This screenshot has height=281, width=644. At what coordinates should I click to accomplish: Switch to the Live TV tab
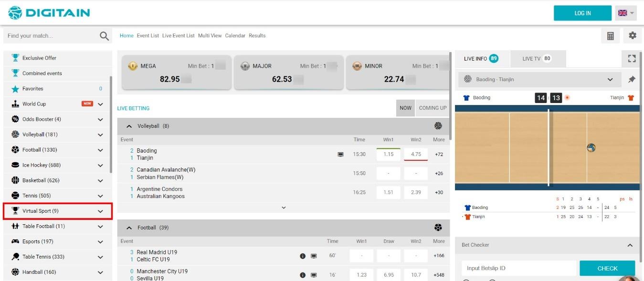tap(537, 59)
